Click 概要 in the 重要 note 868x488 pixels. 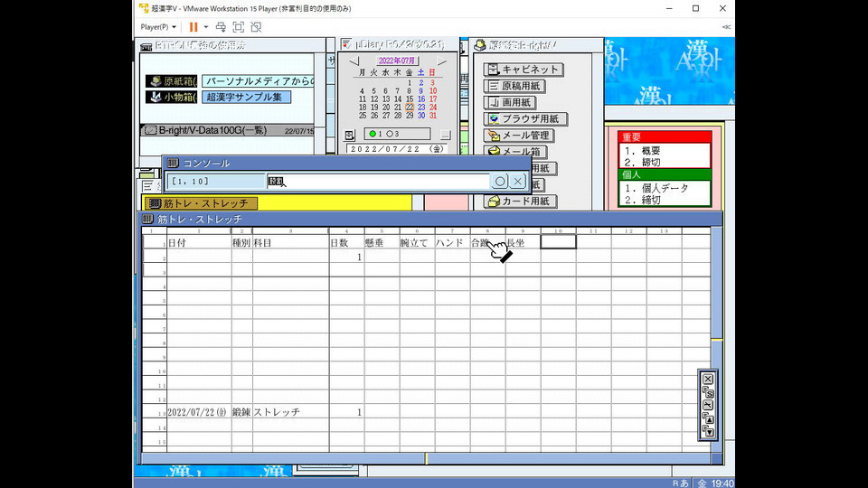click(x=651, y=151)
